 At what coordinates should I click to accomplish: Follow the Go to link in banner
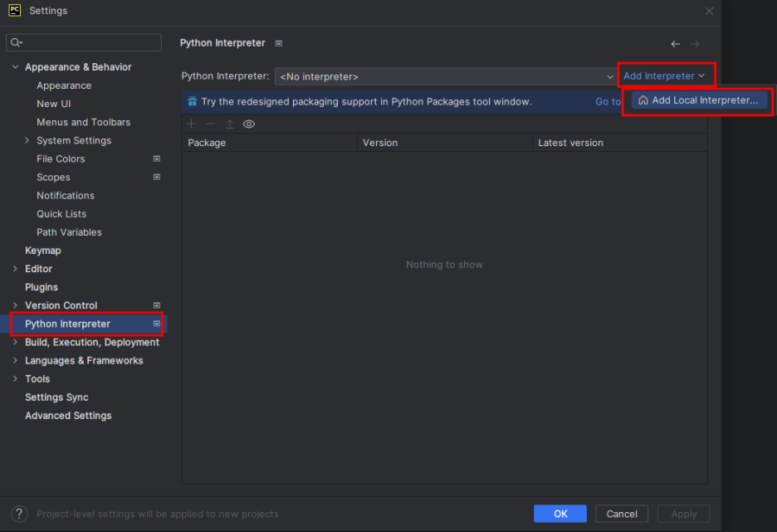point(608,101)
